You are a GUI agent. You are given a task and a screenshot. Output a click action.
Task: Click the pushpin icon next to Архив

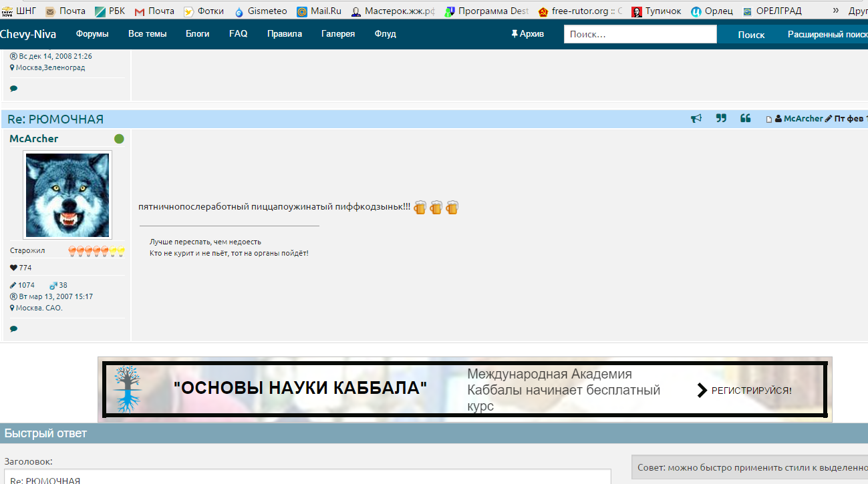514,34
